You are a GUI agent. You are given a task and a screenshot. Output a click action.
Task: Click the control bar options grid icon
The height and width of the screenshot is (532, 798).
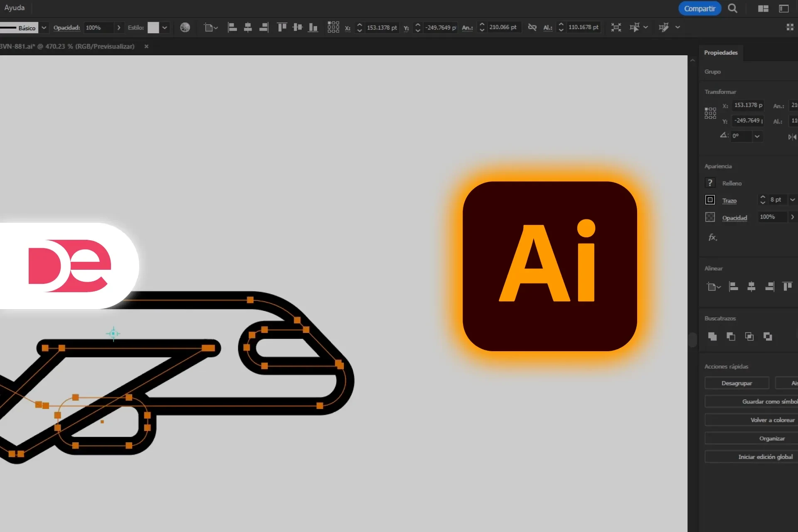790,27
